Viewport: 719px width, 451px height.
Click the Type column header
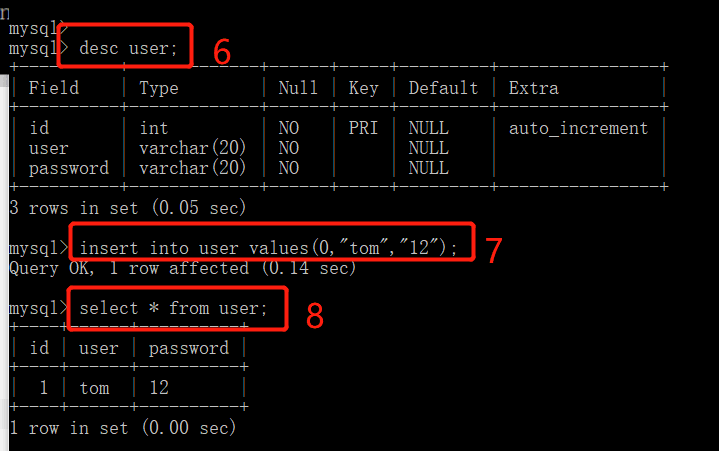tap(159, 88)
